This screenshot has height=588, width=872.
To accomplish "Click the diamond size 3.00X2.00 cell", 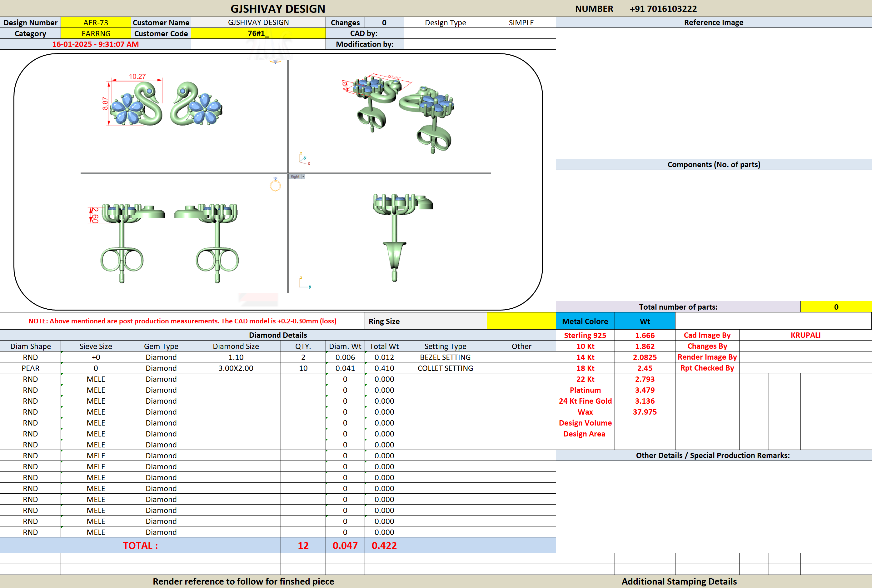I will click(x=236, y=368).
